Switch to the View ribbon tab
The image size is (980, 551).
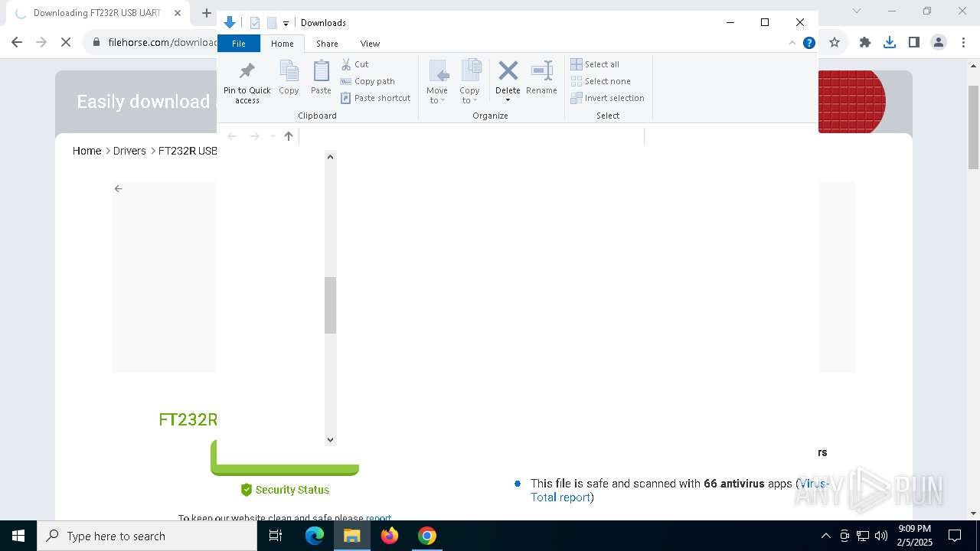pos(370,44)
